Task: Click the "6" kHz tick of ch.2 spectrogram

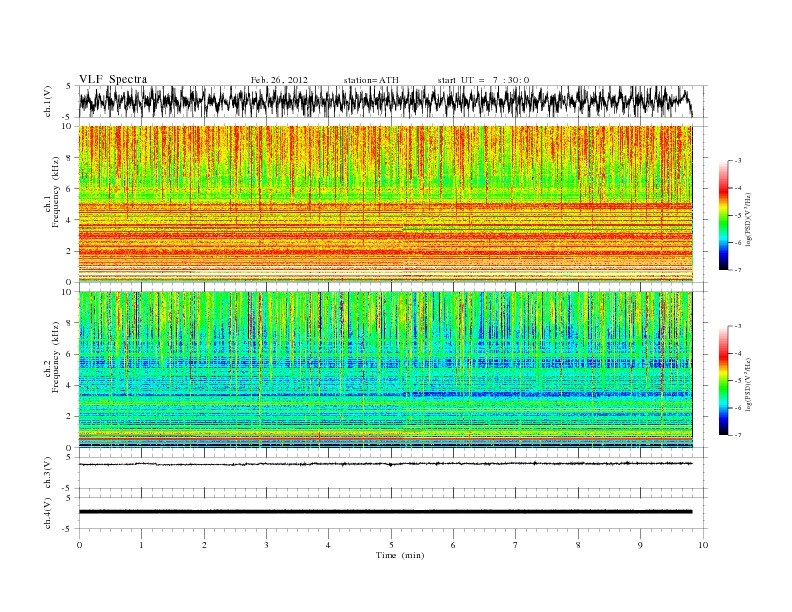Action: coord(70,354)
